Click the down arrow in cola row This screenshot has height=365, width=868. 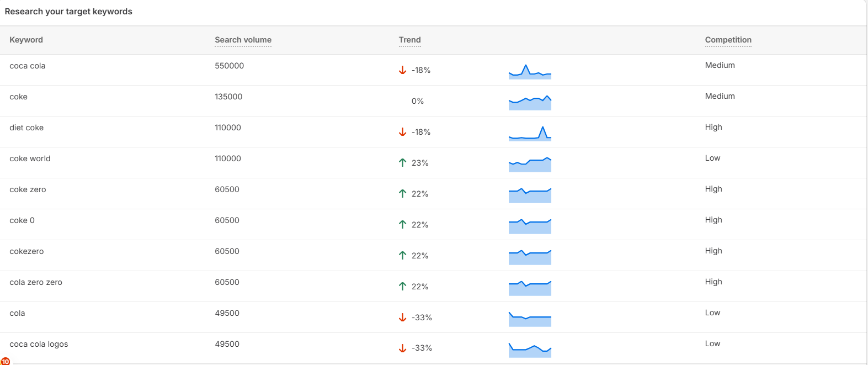[x=402, y=318]
